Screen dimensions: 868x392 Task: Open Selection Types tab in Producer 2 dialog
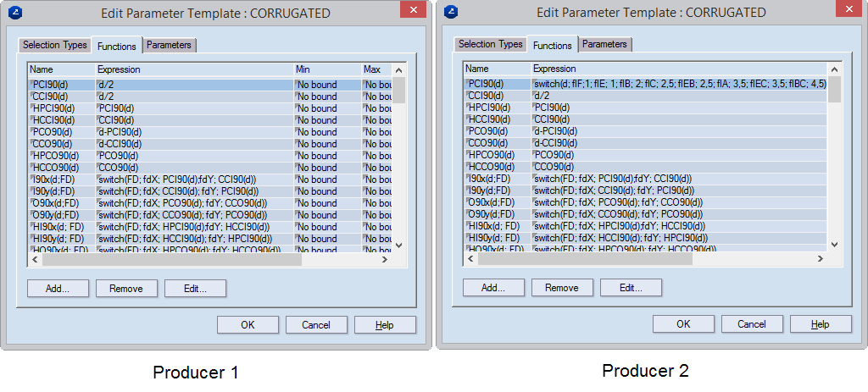point(491,44)
